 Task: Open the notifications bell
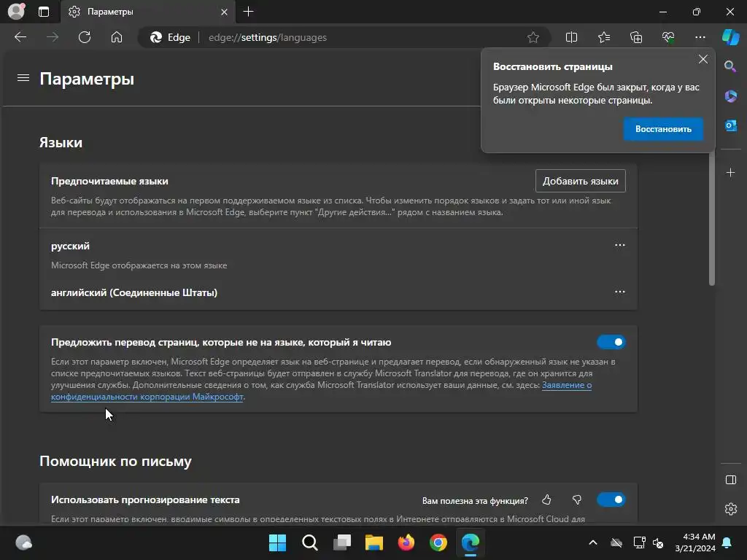tap(727, 542)
